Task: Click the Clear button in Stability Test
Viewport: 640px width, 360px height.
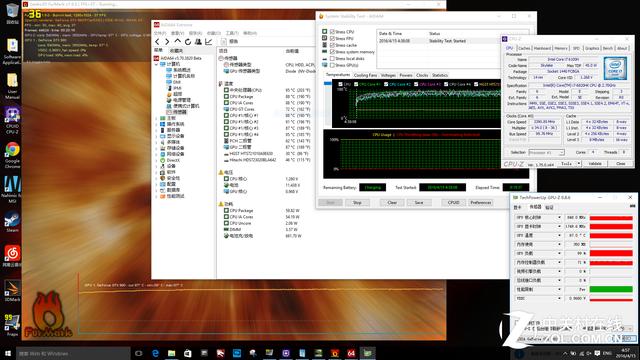Action: coord(392,202)
